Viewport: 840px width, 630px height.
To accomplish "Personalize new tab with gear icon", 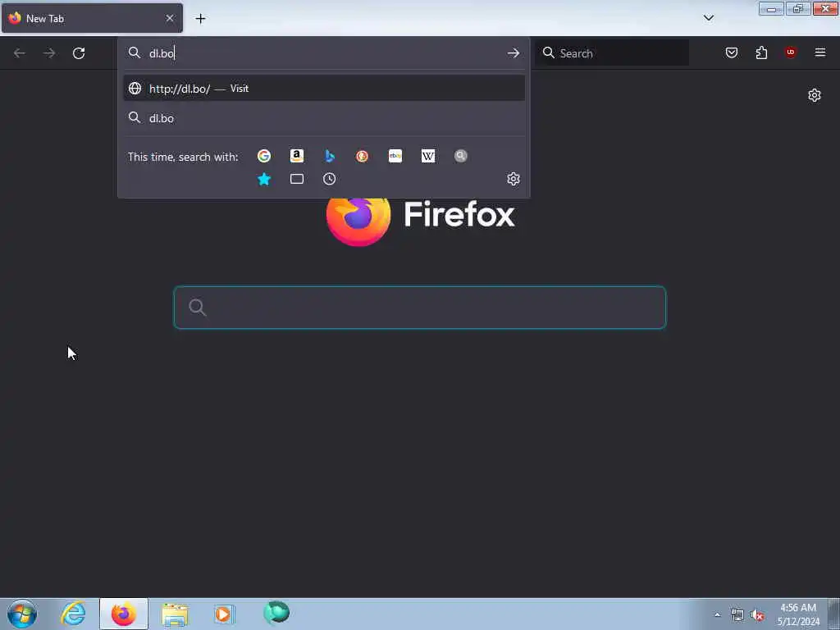I will coord(815,95).
